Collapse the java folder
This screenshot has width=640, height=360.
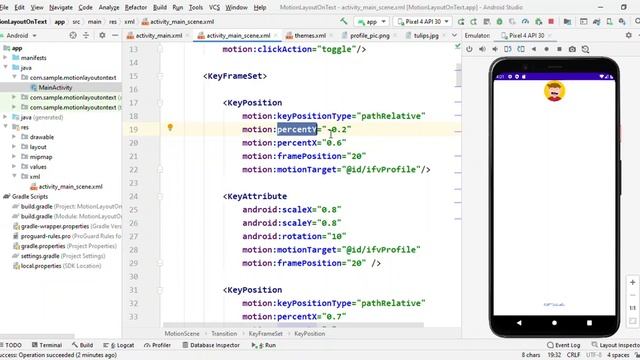point(5,67)
